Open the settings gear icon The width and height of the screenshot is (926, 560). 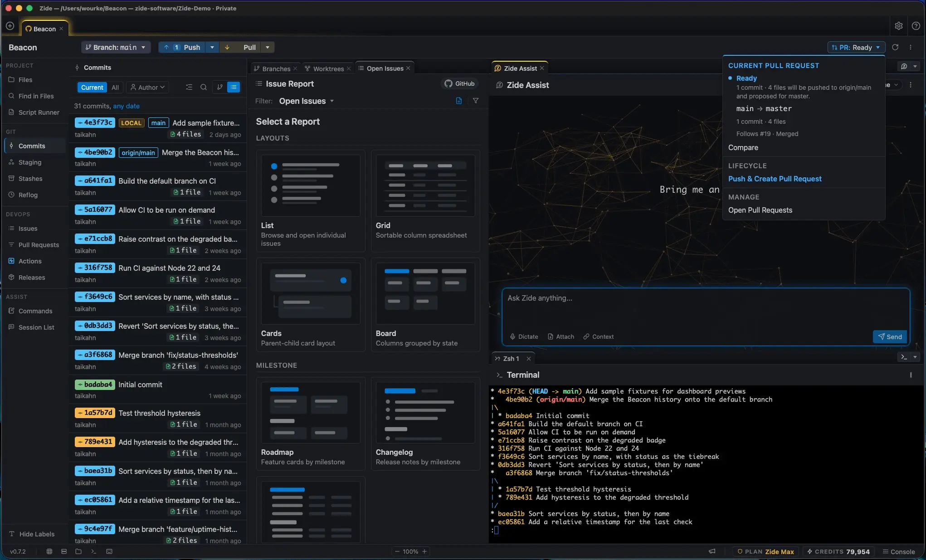[x=898, y=26]
